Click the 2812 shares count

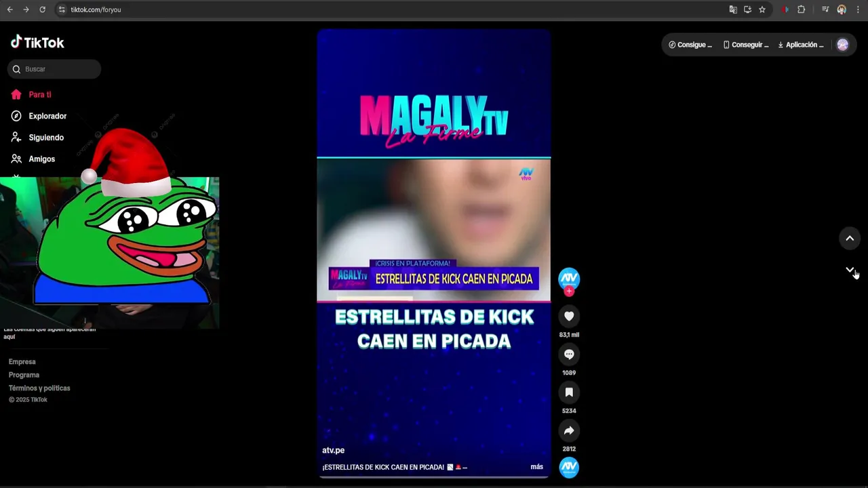point(569,449)
